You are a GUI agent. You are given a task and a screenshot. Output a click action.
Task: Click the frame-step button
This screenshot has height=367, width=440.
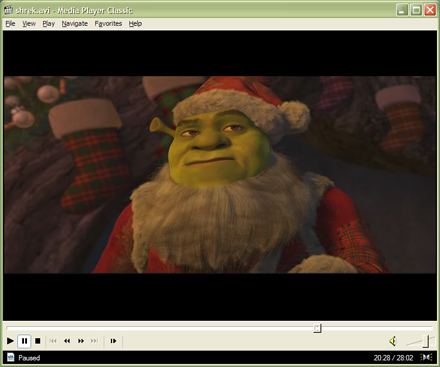[113, 341]
